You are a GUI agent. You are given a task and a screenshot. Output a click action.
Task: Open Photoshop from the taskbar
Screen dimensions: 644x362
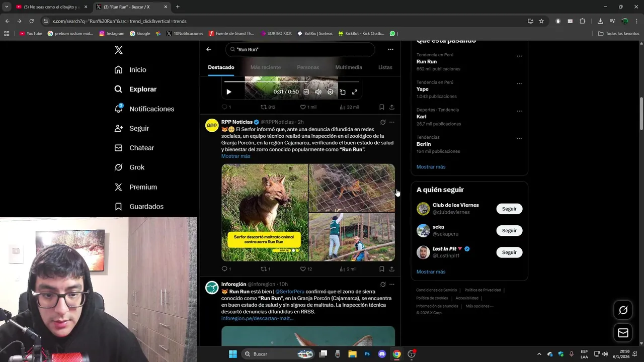[367, 354]
